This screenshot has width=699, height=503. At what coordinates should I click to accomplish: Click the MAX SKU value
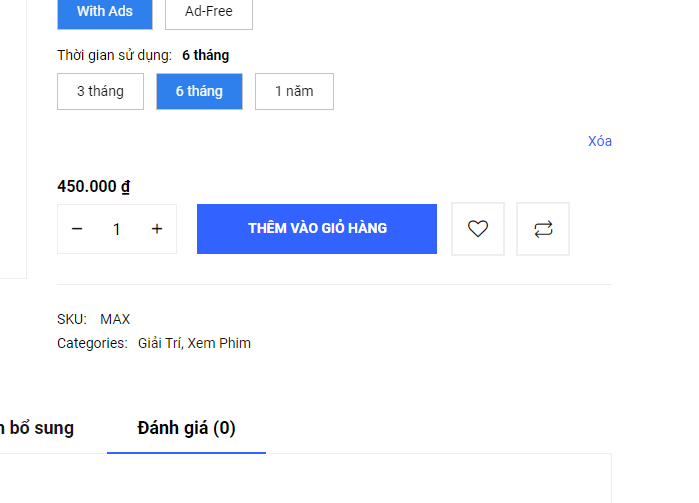pos(115,319)
